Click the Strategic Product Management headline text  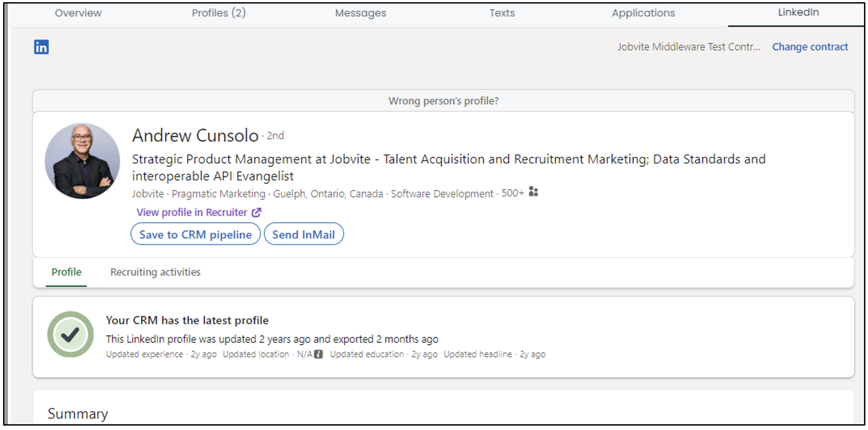pos(449,167)
